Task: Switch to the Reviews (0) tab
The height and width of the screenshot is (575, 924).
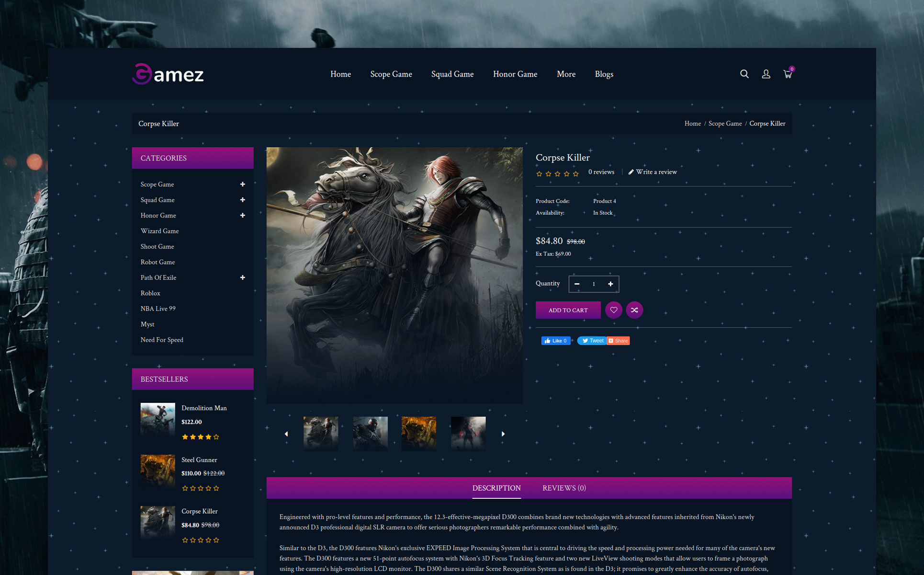Action: point(564,488)
